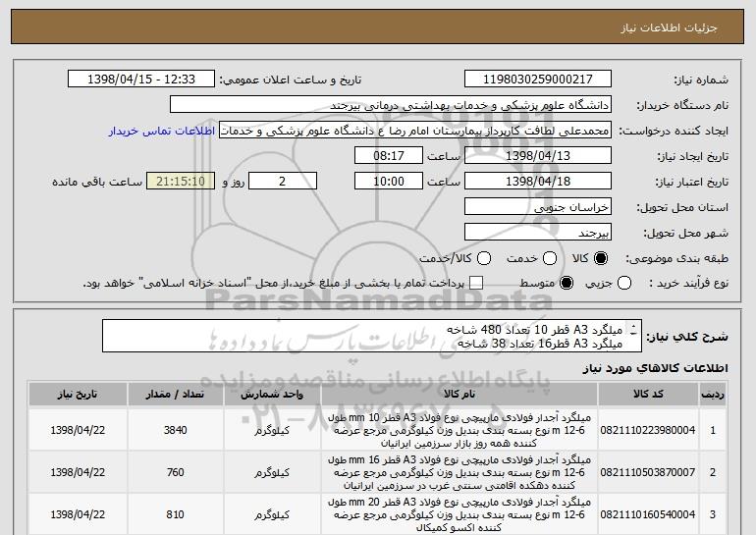Click row 1 need date 1398/04/22
Viewport: 756px width, 535px height.
coord(78,430)
